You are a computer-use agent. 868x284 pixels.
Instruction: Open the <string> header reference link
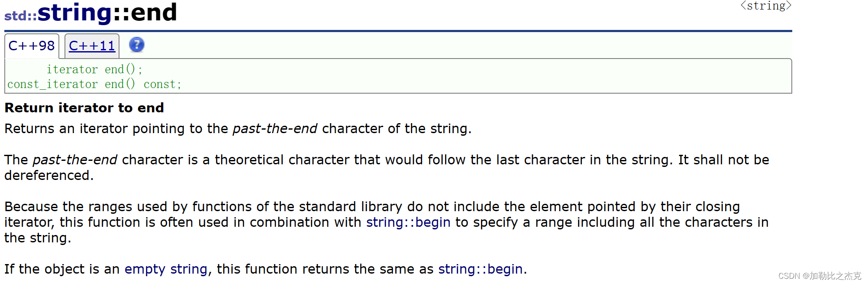(765, 6)
